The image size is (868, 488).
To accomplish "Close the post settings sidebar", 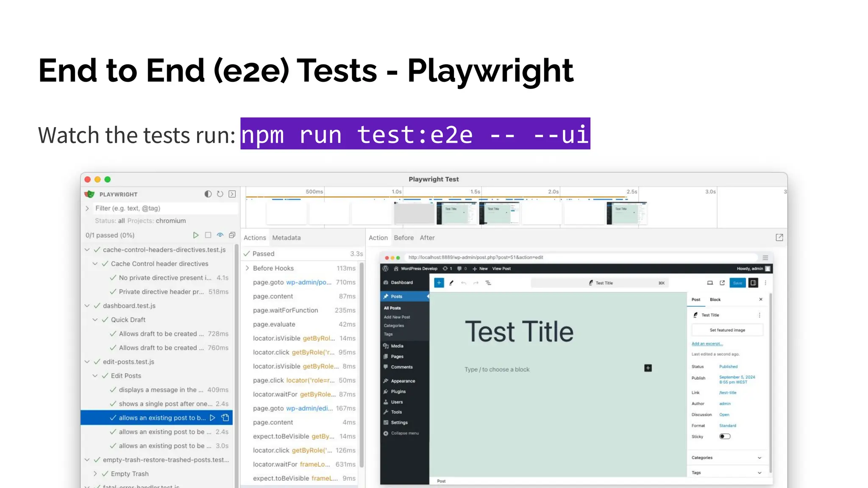I will 761,299.
